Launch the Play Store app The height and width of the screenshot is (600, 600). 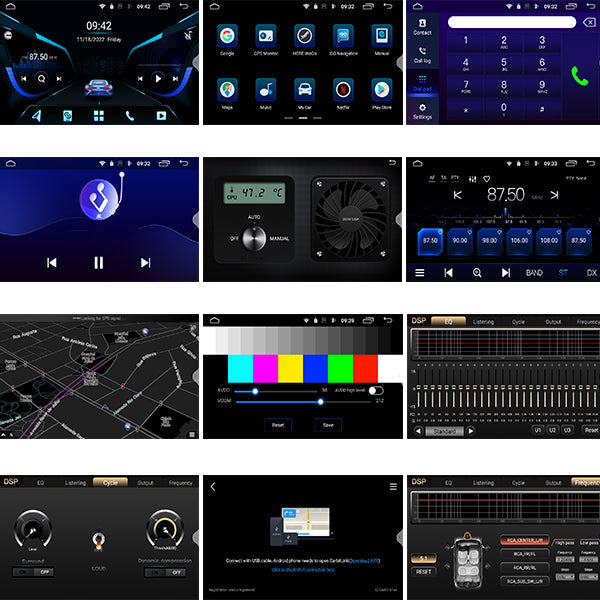click(x=382, y=88)
